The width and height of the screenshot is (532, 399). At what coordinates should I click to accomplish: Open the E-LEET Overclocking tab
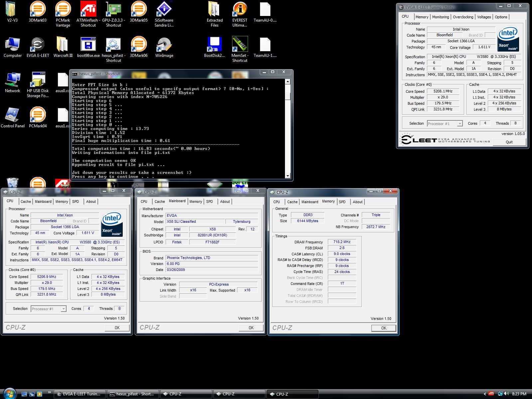coord(463,17)
